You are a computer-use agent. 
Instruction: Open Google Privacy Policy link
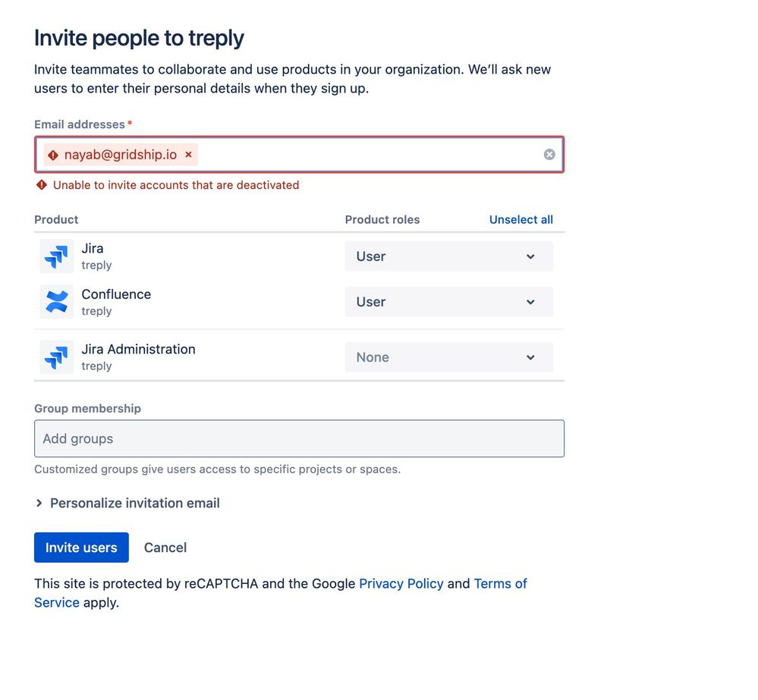point(401,584)
